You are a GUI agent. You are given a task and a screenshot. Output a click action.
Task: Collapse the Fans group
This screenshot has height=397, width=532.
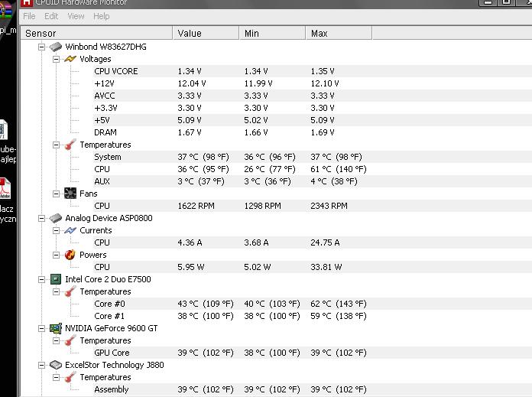click(x=56, y=194)
